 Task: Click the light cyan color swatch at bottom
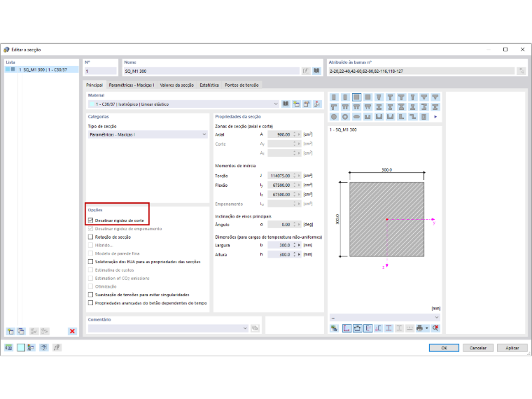click(21, 347)
